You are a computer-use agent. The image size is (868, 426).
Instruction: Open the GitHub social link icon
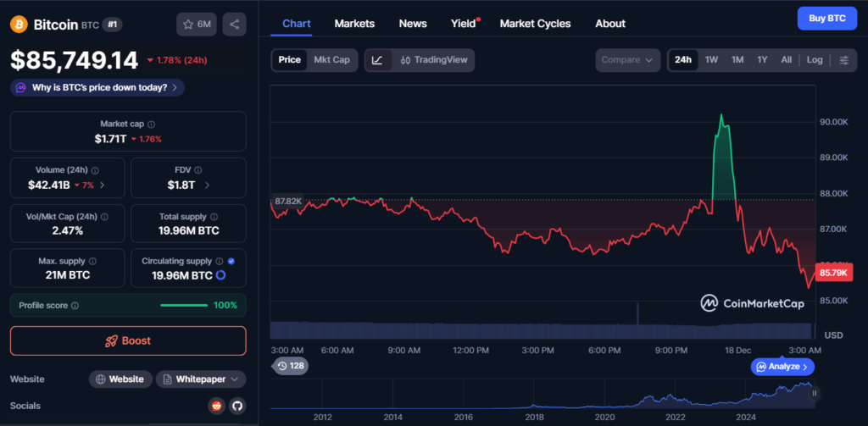point(237,406)
